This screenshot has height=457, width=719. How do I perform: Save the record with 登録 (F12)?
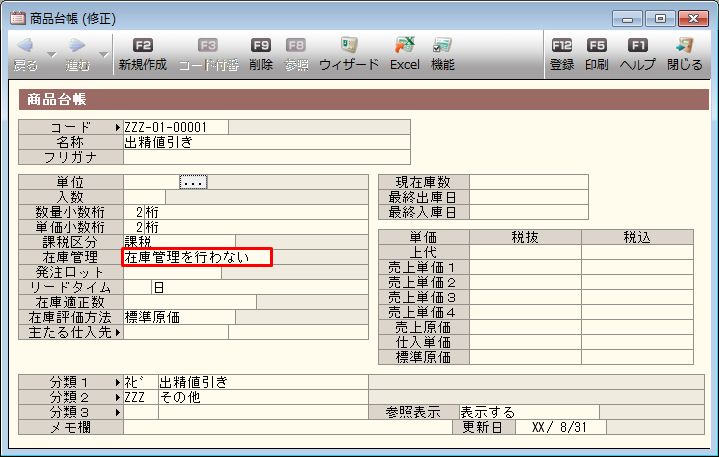(x=561, y=55)
